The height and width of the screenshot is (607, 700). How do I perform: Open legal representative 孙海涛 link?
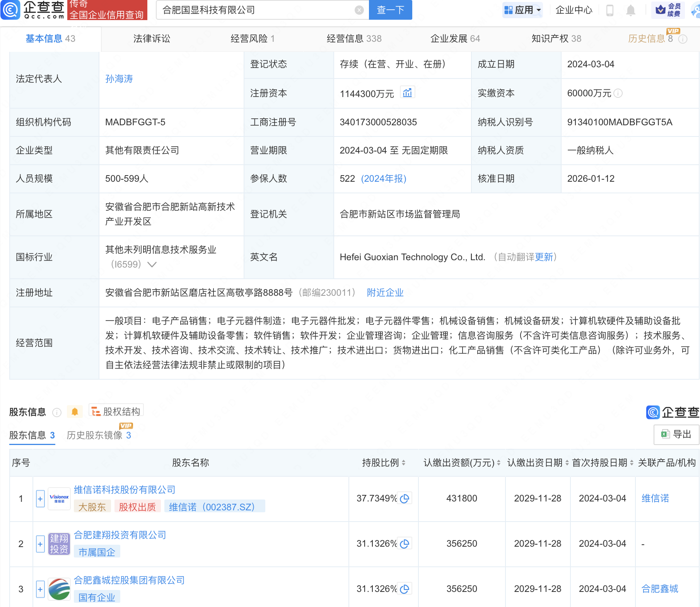coord(119,79)
